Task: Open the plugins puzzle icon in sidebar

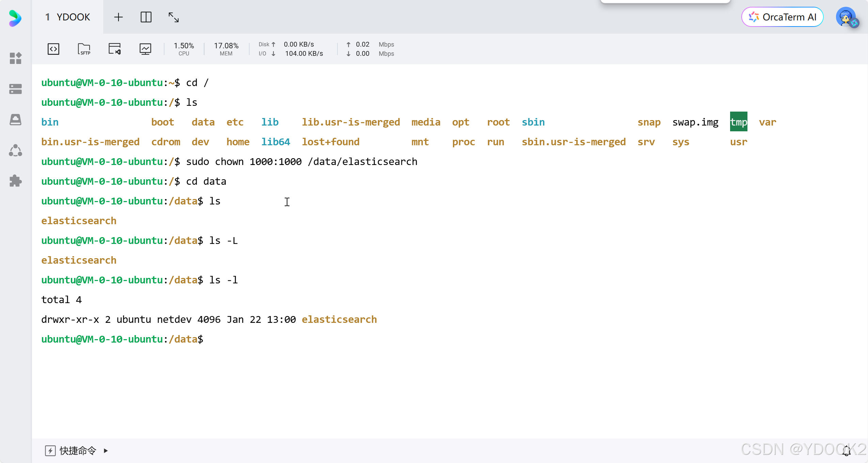Action: coord(15,181)
